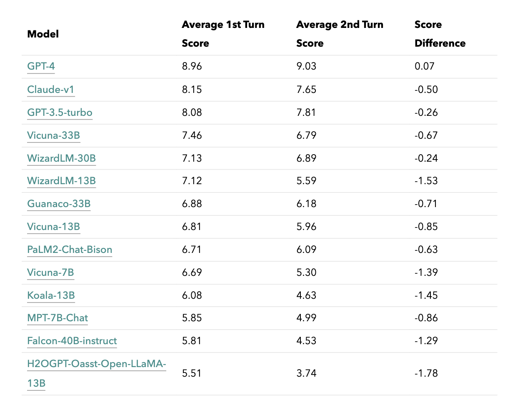
Task: Open the PaLM2-Chat-Bison link
Action: point(70,250)
